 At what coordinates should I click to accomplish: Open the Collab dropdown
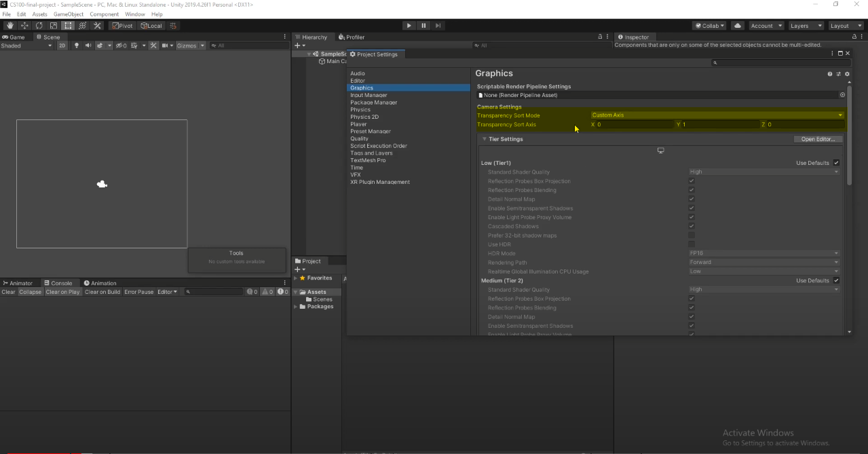(x=709, y=26)
